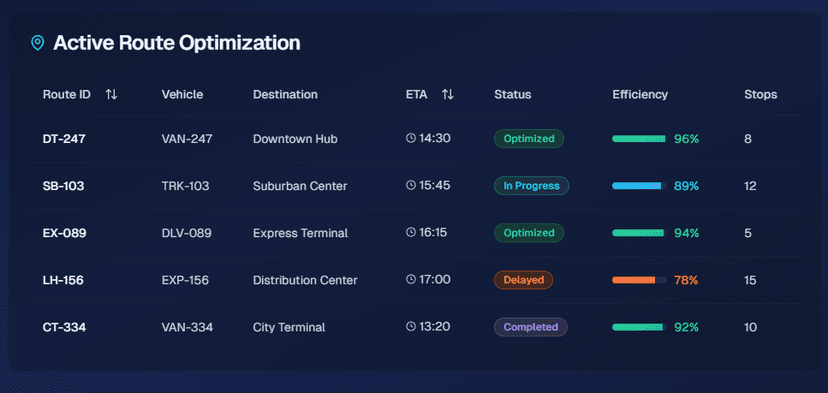Click the Completed status badge

[531, 327]
